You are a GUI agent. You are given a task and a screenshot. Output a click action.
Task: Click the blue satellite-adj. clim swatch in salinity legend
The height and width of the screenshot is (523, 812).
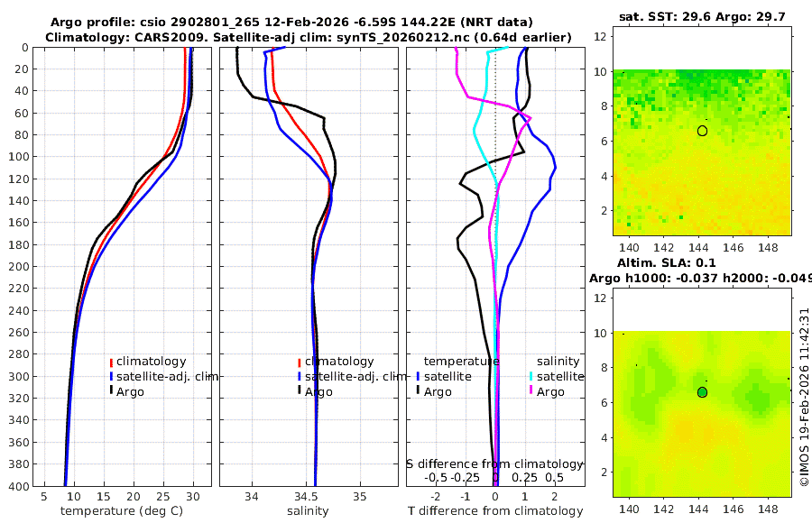pos(299,377)
